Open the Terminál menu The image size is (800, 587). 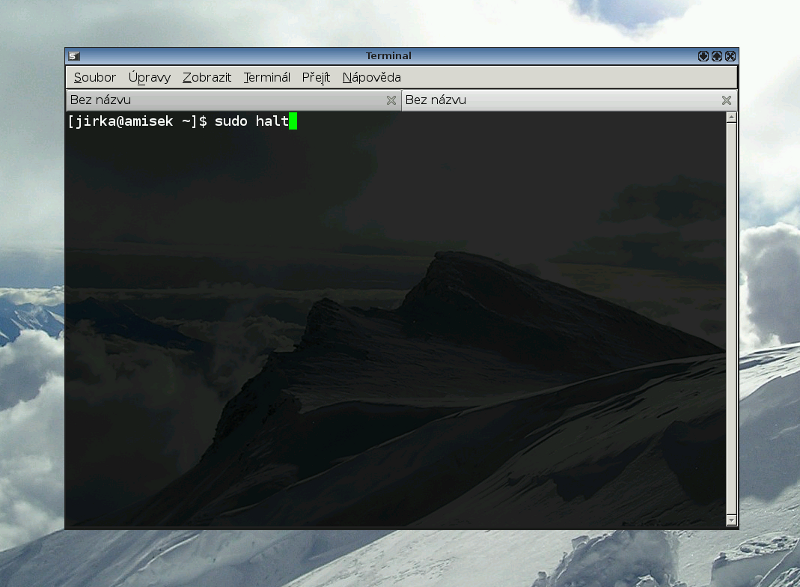tap(267, 77)
